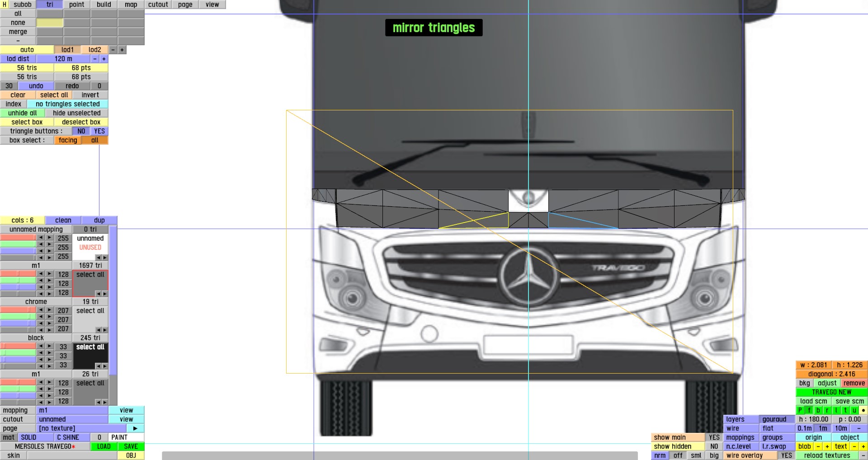Click unhide all button
Screen dimensions: 868x460
click(x=23, y=113)
